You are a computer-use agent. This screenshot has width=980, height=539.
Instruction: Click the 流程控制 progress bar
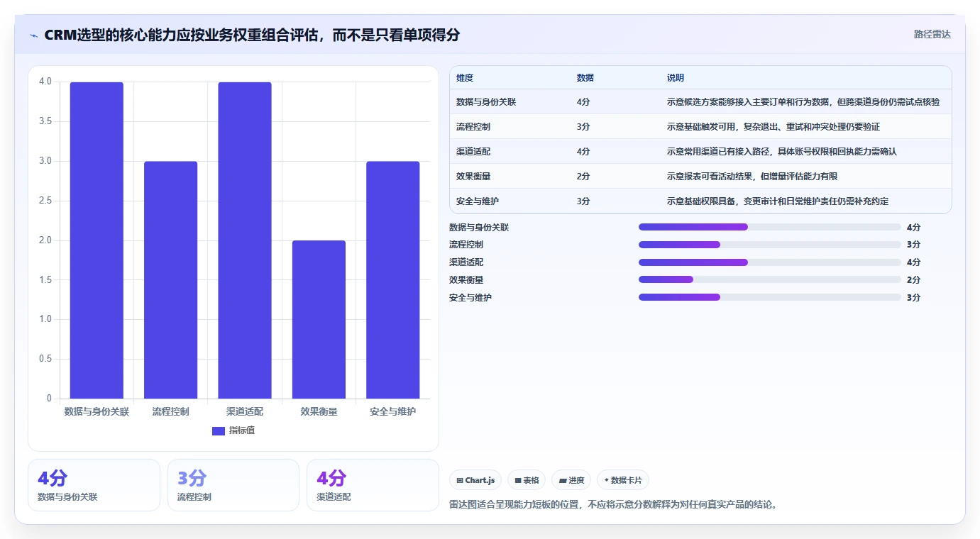click(770, 245)
